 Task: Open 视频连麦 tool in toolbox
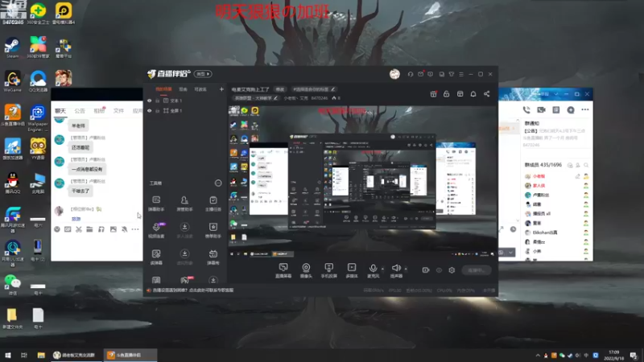coord(156,230)
